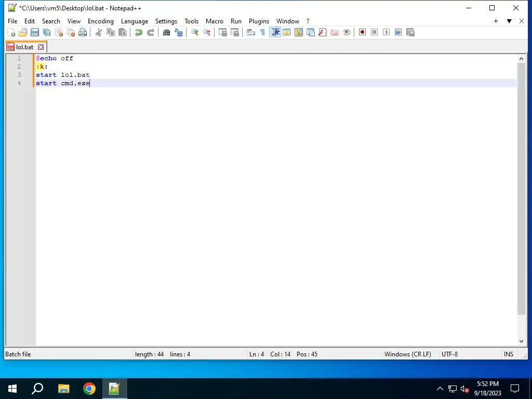Open the Document List icon
Viewport: 532px width, 399px height.
coord(311,32)
